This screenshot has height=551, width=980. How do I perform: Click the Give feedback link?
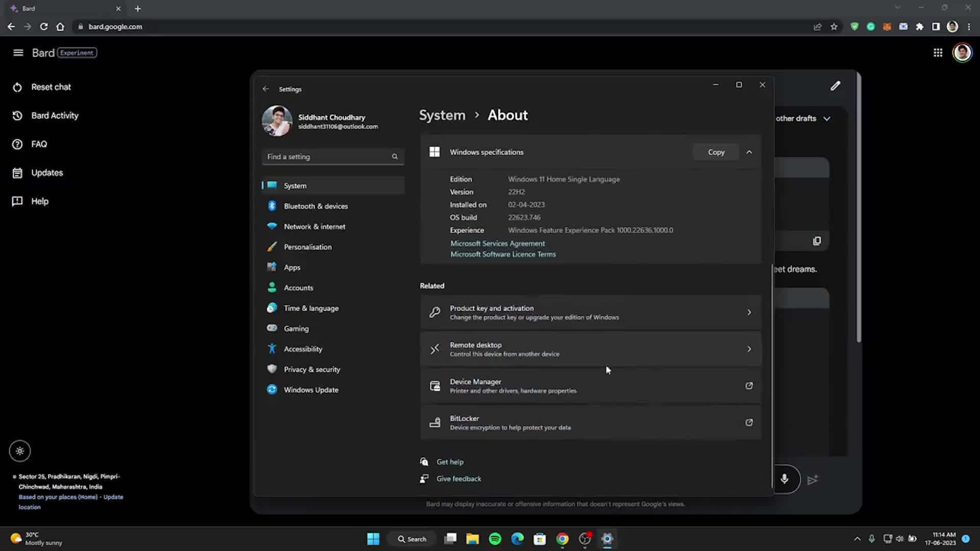458,479
